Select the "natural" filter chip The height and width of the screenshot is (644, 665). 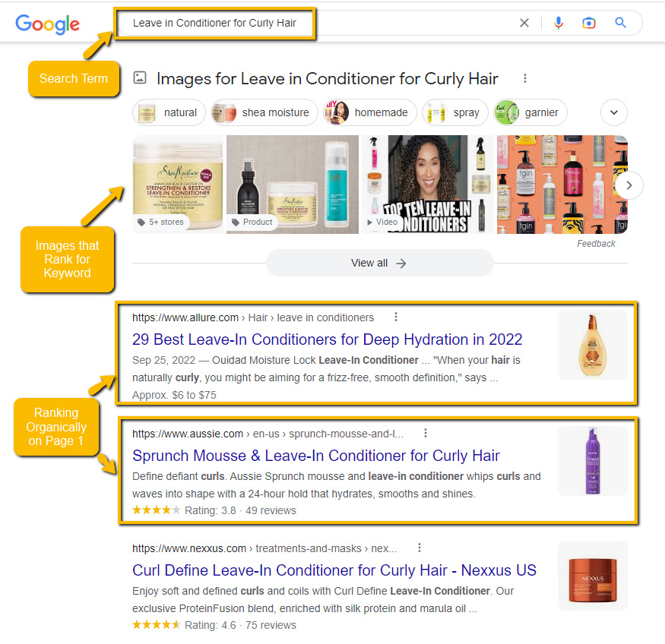click(169, 112)
